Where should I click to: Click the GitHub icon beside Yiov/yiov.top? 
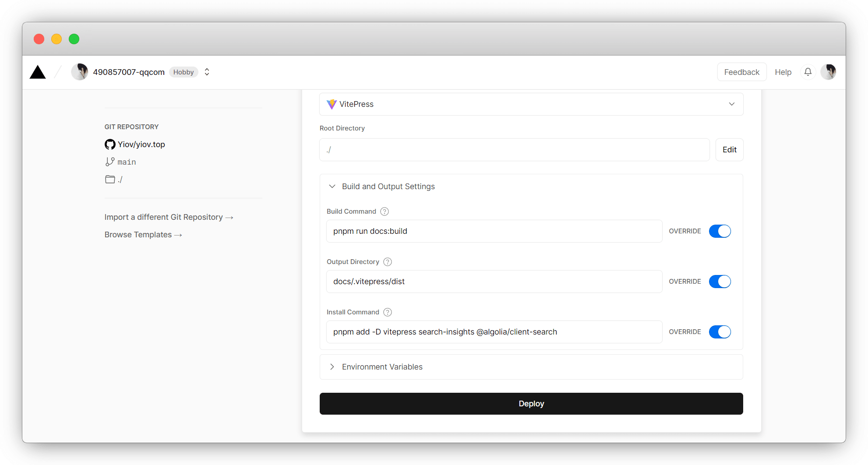coord(110,144)
